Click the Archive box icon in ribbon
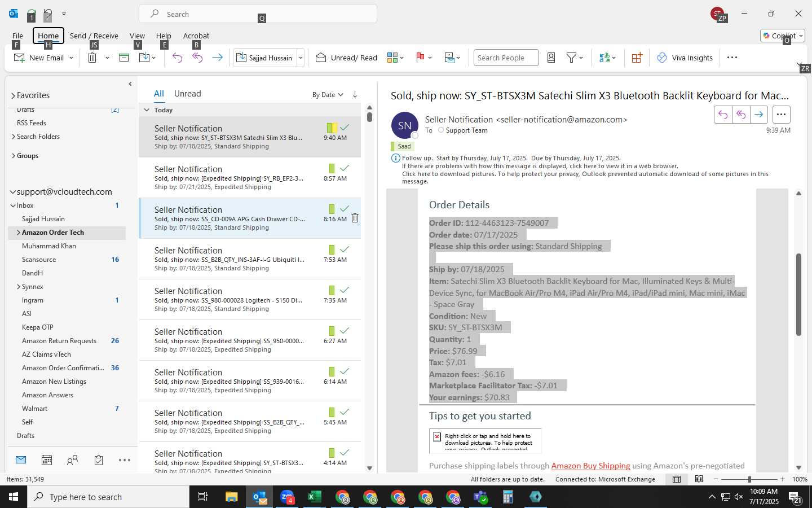 124,58
